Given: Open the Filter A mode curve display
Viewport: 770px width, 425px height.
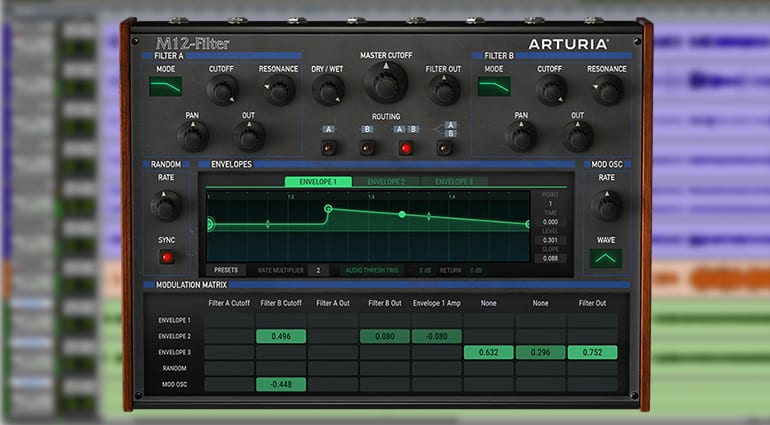Looking at the screenshot, I should [x=165, y=86].
